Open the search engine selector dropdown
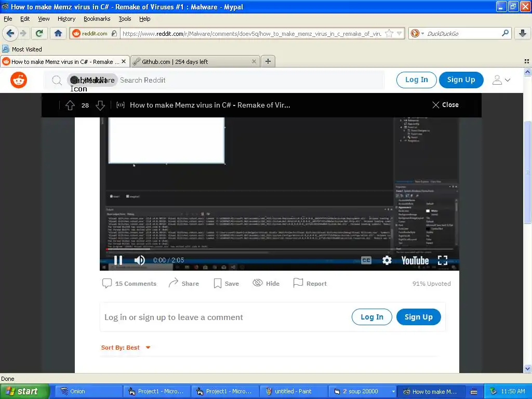This screenshot has width=532, height=399. (417, 33)
